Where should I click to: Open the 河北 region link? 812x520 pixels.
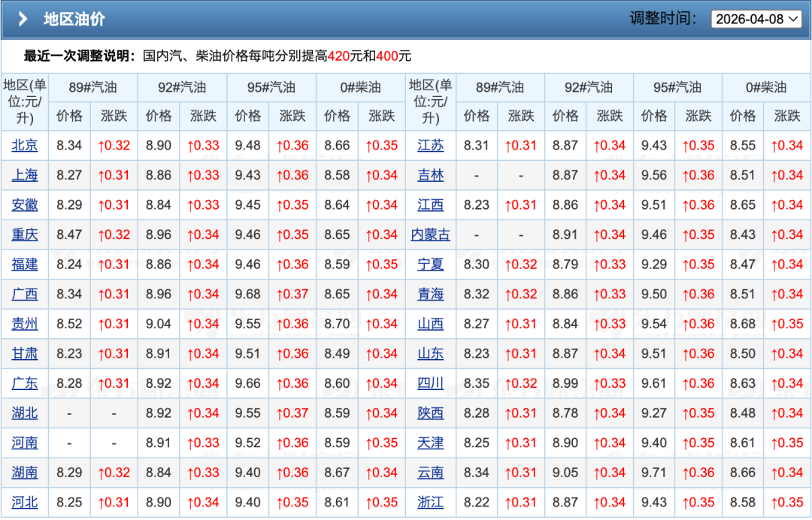click(x=25, y=503)
